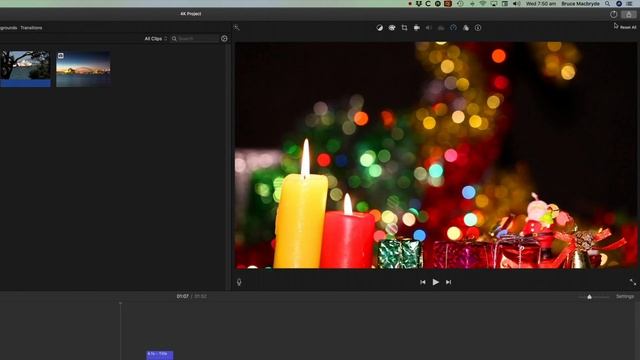
Task: Select the harbour bridge sunset clip thumbnail
Action: tap(83, 69)
